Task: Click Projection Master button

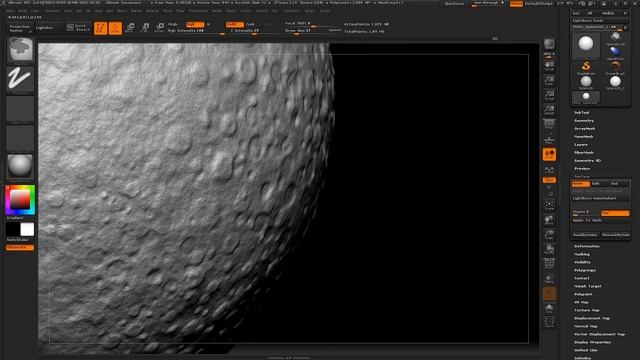Action: click(x=20, y=28)
